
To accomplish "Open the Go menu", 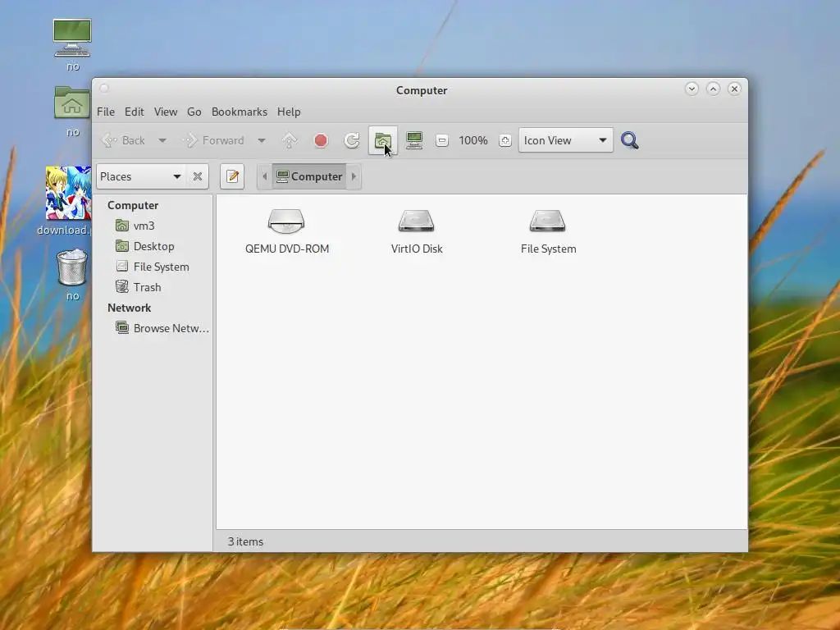I will click(194, 112).
